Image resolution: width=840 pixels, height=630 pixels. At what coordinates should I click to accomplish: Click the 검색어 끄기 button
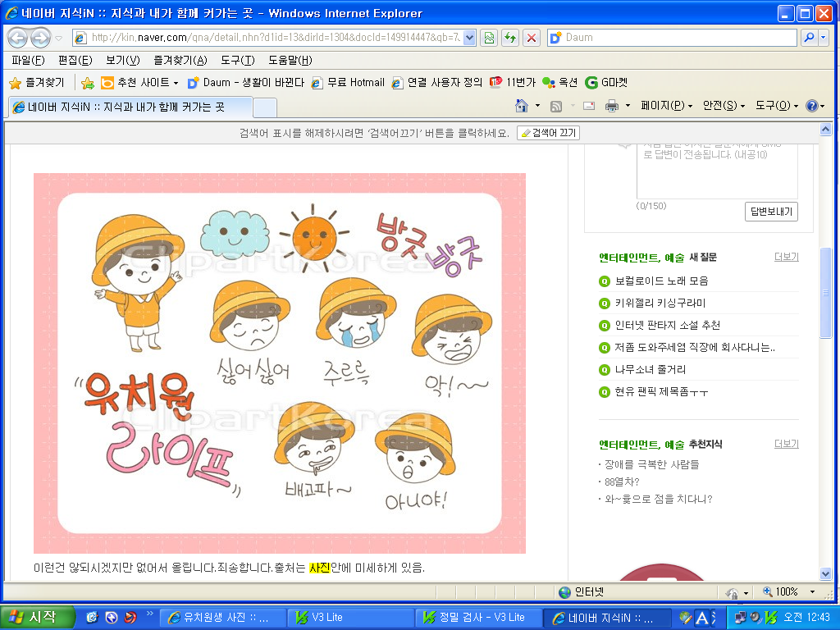(549, 133)
